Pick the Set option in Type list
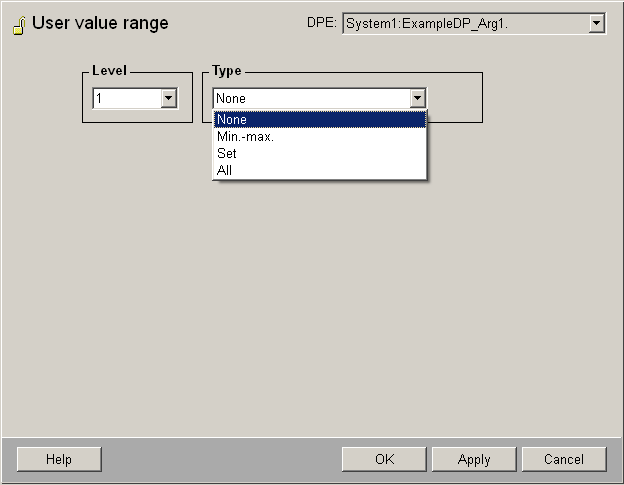This screenshot has width=624, height=485. [320, 154]
